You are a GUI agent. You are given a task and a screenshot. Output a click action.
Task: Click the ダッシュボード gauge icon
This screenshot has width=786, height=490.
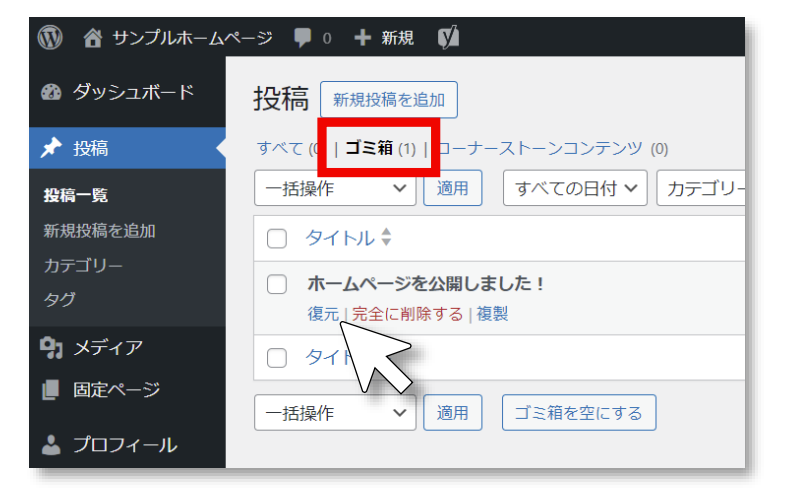pyautogui.click(x=51, y=93)
